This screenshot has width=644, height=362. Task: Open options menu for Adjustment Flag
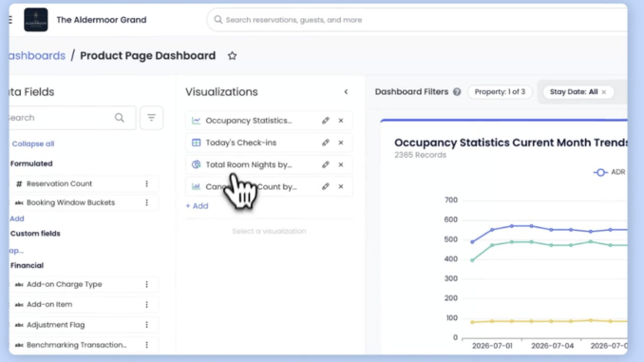[146, 325]
